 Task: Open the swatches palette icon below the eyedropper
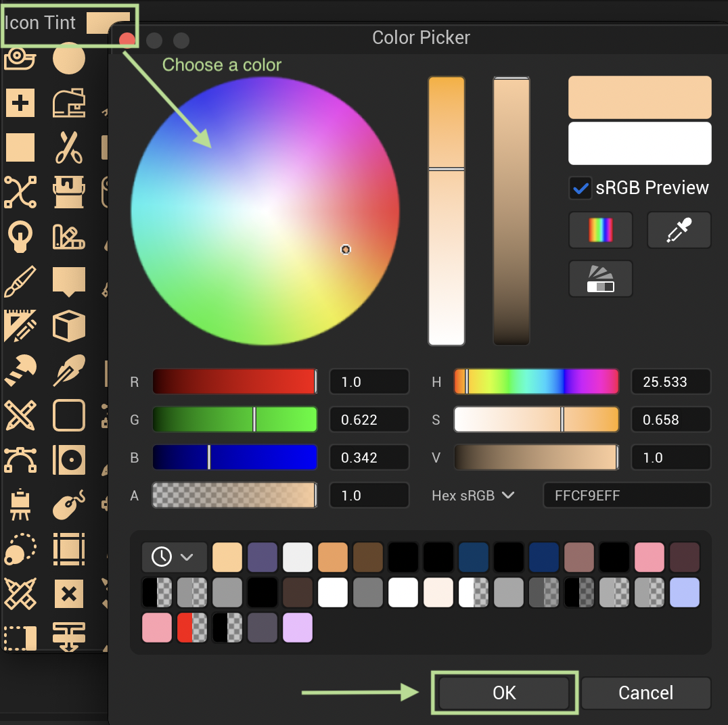(x=600, y=279)
